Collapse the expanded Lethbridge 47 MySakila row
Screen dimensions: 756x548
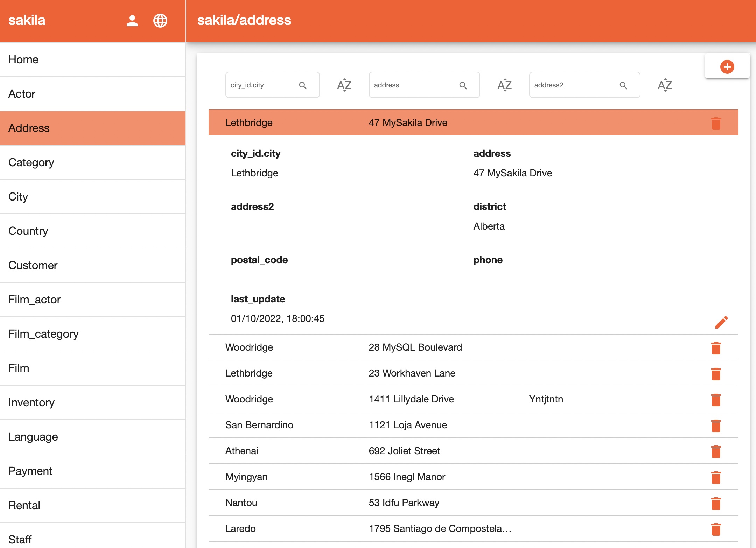(420, 122)
